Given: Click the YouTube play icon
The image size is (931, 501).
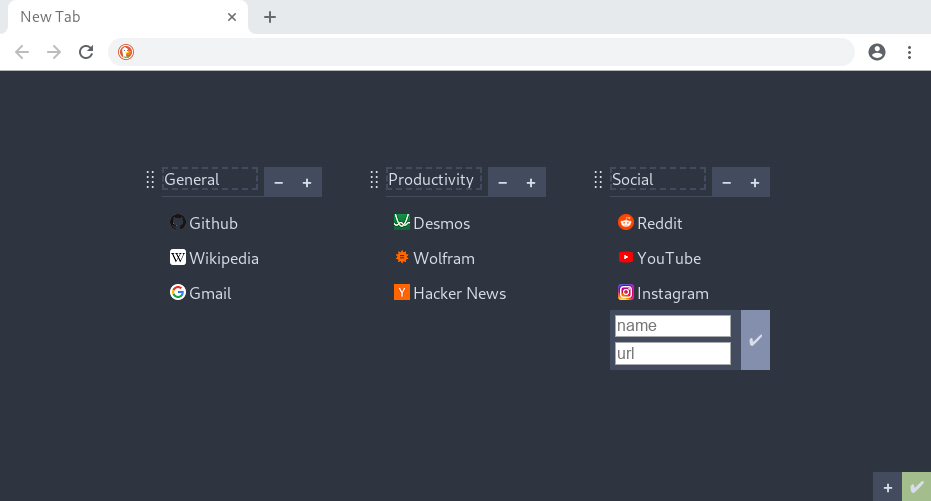Looking at the screenshot, I should [x=626, y=257].
